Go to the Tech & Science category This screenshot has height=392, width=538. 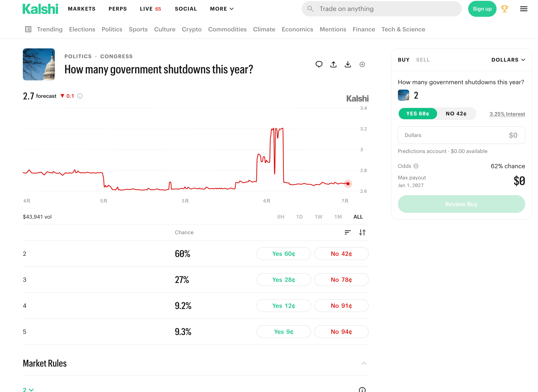click(x=403, y=29)
